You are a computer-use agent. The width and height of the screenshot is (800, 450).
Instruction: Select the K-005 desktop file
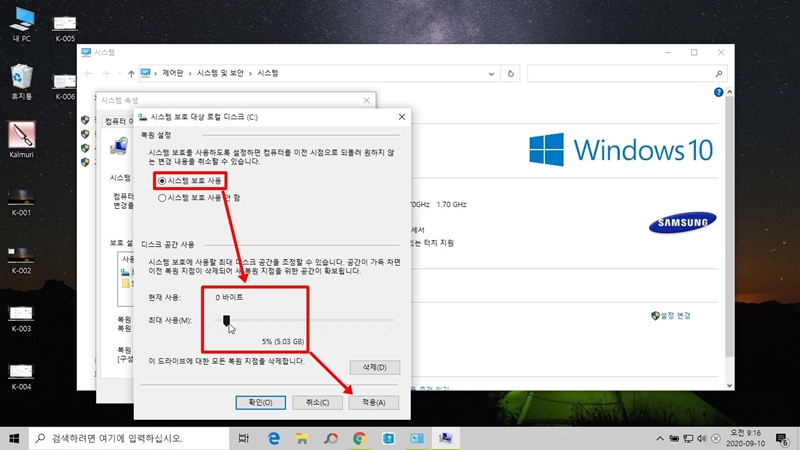tap(65, 28)
